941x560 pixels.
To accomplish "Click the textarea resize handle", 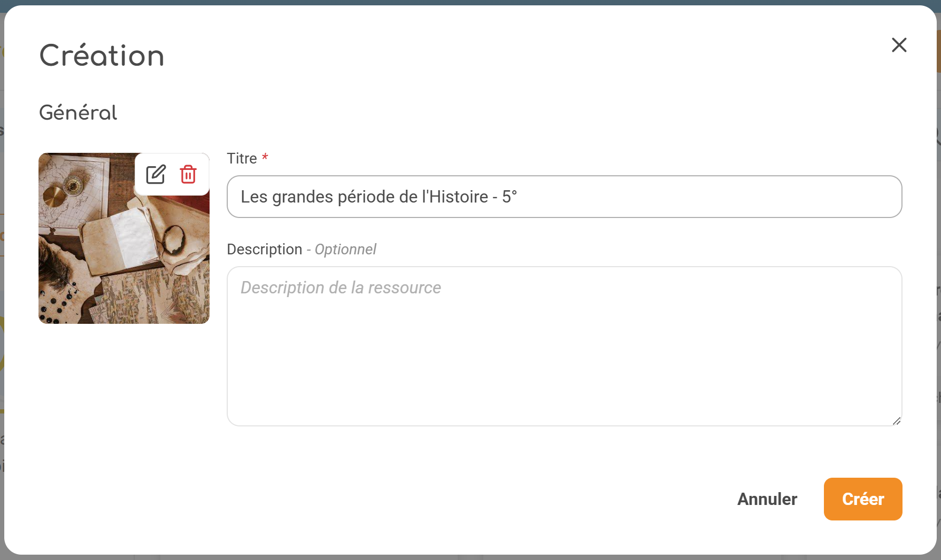I will pyautogui.click(x=896, y=422).
